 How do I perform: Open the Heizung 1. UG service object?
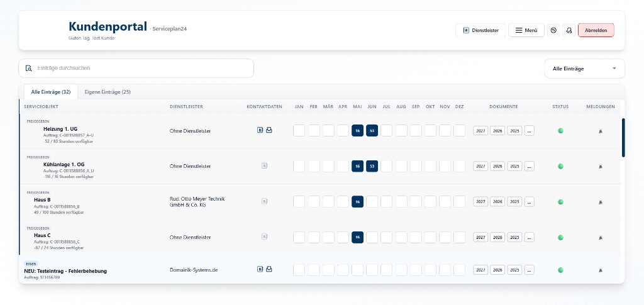[60, 129]
